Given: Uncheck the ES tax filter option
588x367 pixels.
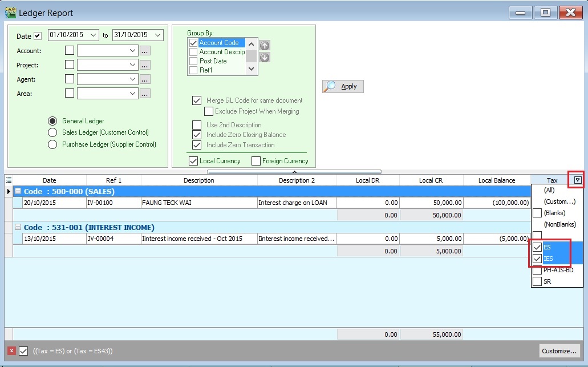Looking at the screenshot, I should tap(537, 247).
